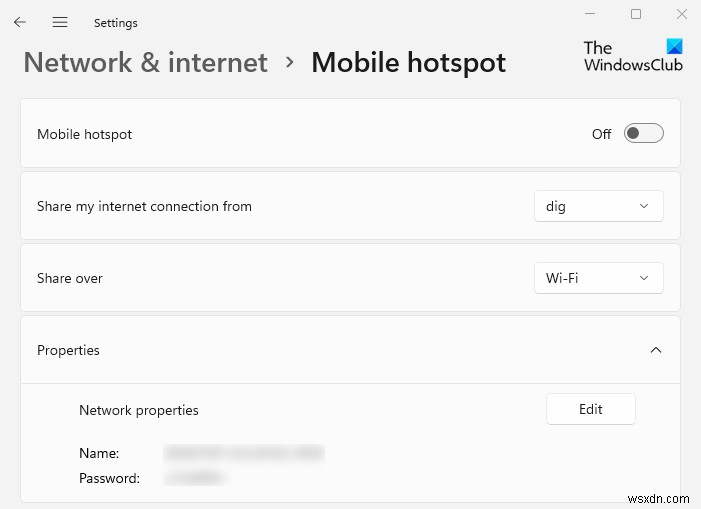Viewport: 701px width, 509px height.
Task: Click the 'Off' status label
Action: coord(601,134)
